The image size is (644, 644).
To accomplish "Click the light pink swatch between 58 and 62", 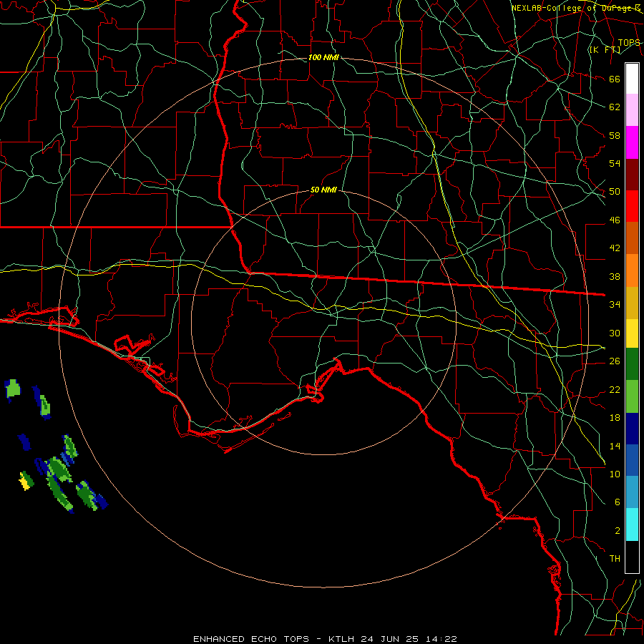I will point(632,110).
